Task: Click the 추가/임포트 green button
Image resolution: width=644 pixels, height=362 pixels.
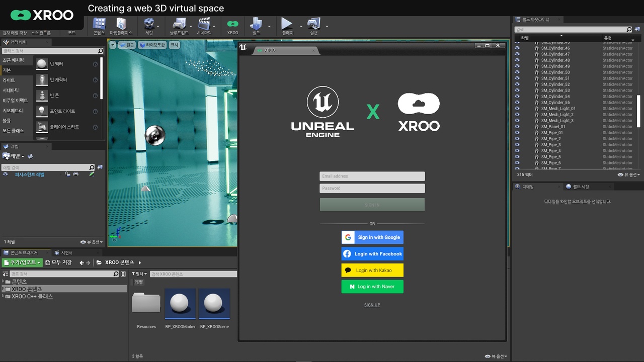Action: point(22,262)
